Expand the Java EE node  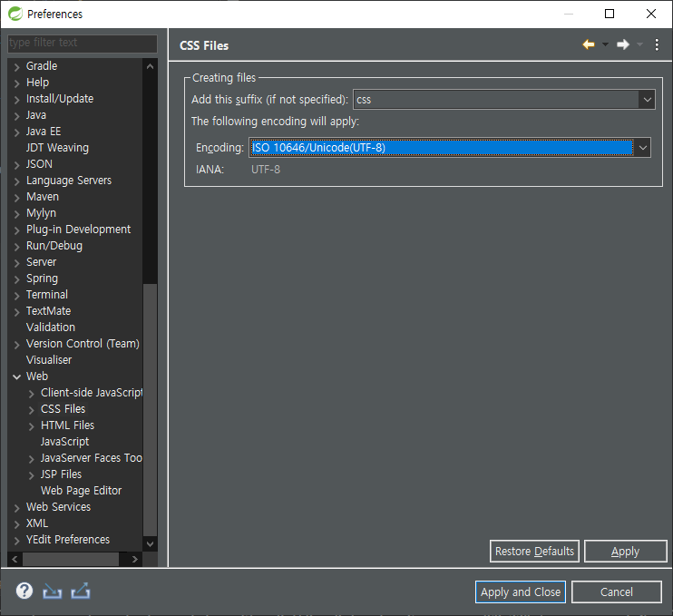tap(16, 132)
